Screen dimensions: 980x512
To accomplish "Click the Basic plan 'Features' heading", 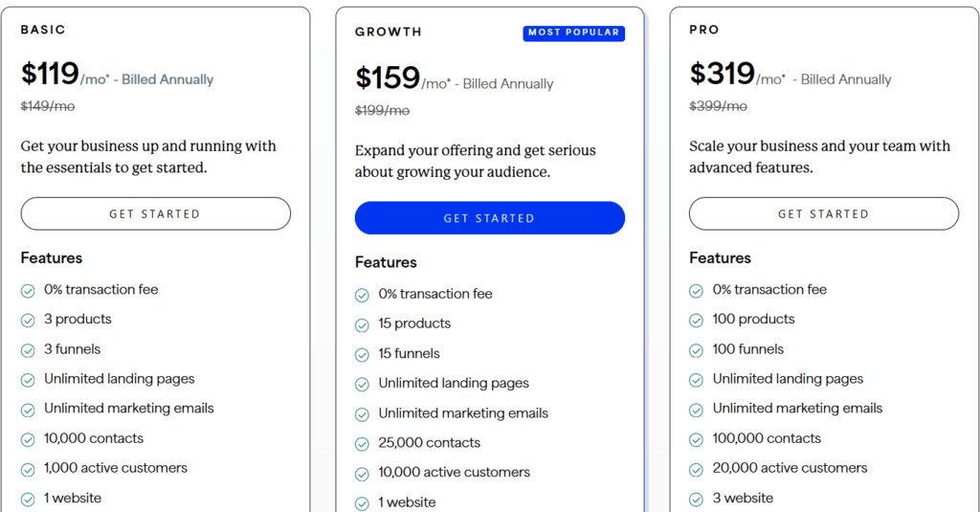I will 52,258.
